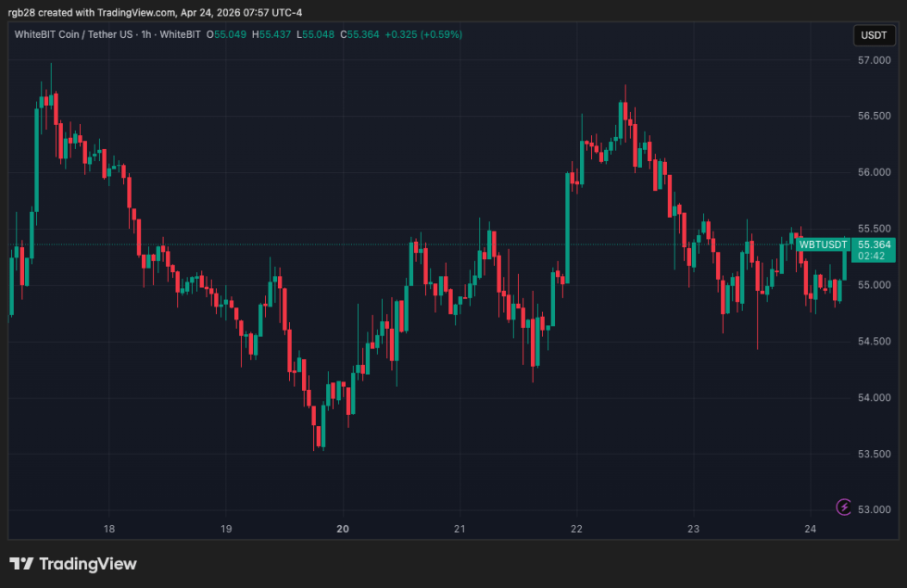Click the 1h timeframe in chart header

click(144, 34)
